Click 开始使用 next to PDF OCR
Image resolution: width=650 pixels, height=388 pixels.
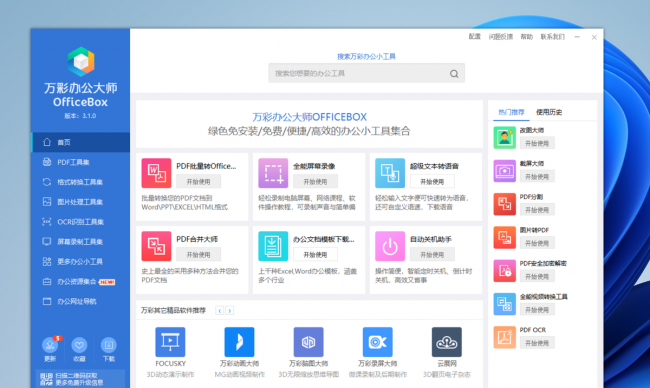tap(537, 343)
